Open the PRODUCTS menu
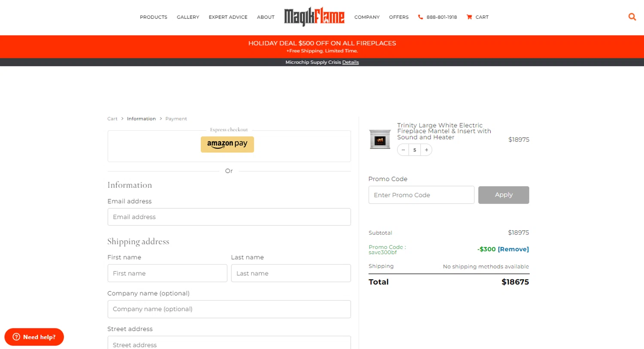The height and width of the screenshot is (349, 644). click(x=153, y=17)
